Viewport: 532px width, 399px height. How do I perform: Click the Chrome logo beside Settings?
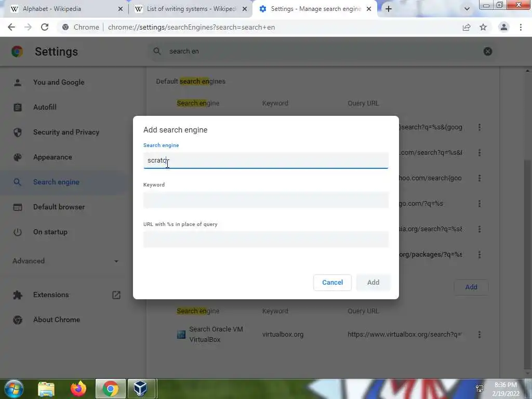point(17,51)
